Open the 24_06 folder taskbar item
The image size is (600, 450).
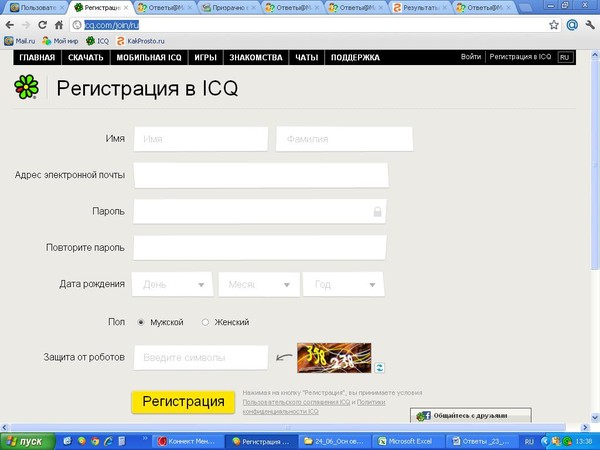tap(334, 442)
